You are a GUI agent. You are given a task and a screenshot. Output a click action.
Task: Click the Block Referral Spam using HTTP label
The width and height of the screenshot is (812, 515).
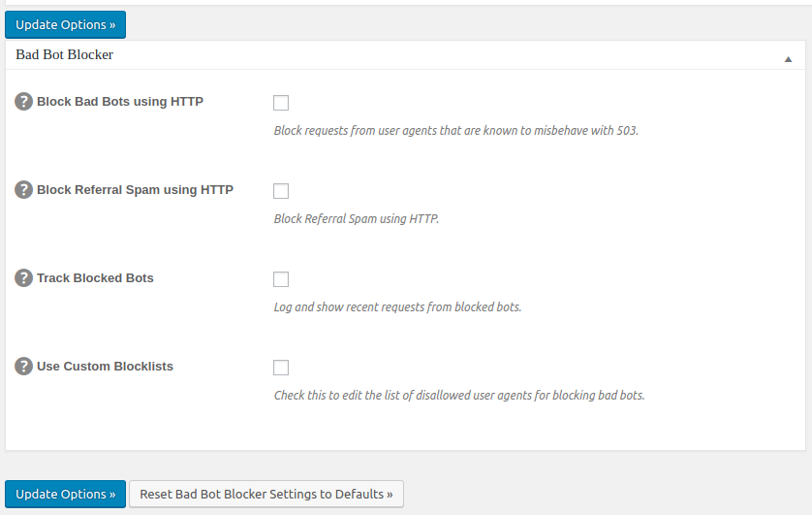point(135,190)
